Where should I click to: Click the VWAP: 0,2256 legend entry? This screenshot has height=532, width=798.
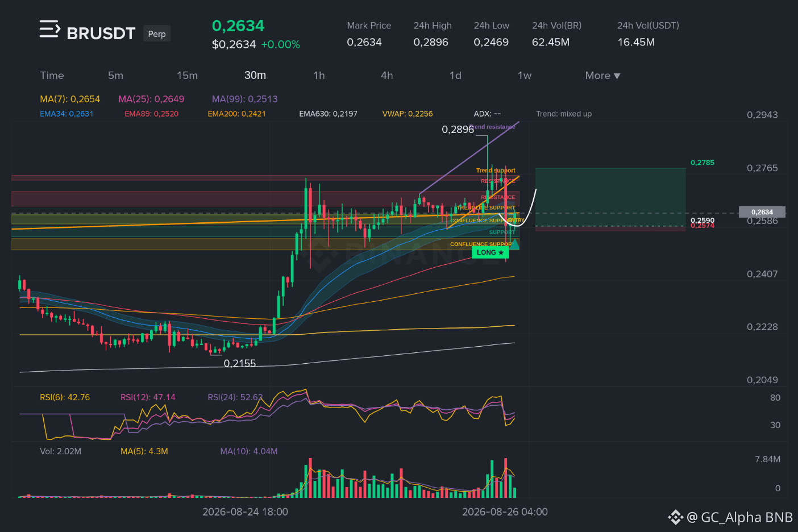pyautogui.click(x=408, y=114)
